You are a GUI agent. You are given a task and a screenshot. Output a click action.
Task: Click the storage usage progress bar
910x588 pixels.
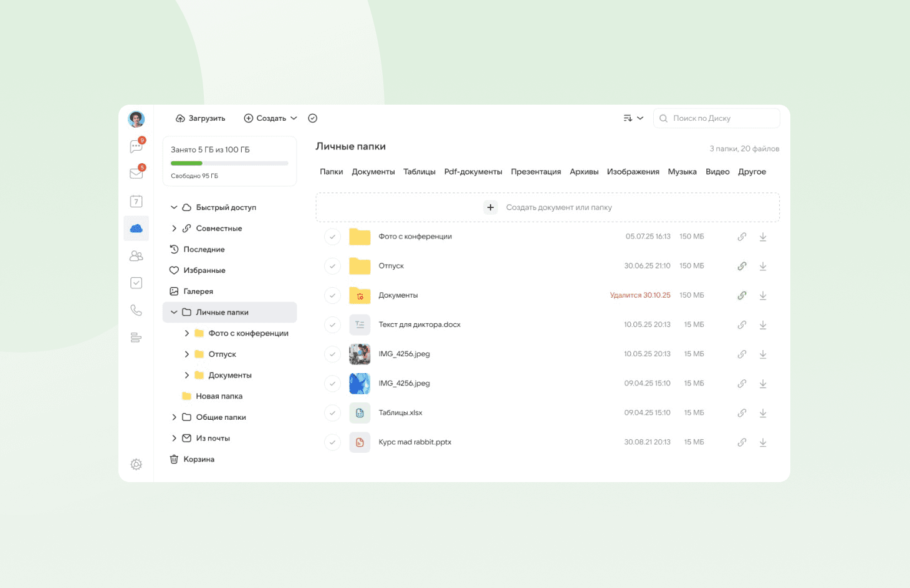coord(229,163)
